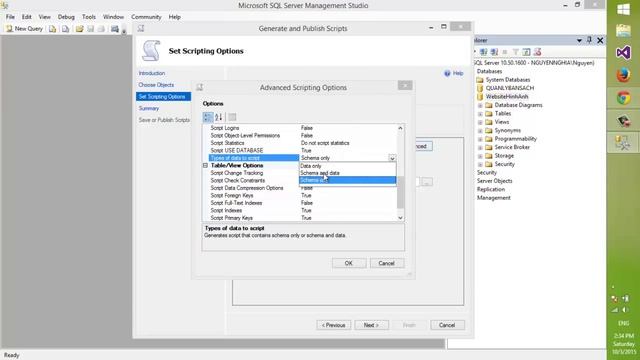Expand the Tables node

point(480,114)
